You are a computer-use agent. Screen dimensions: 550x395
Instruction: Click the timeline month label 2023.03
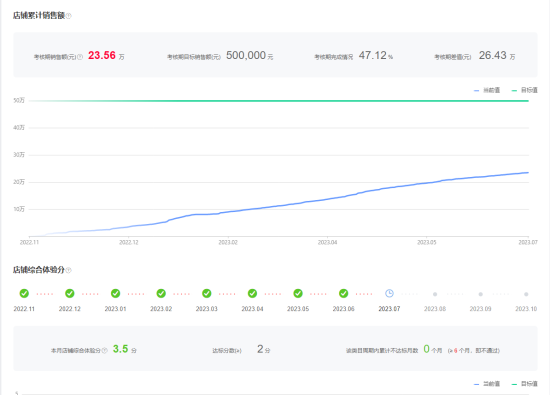tap(207, 309)
